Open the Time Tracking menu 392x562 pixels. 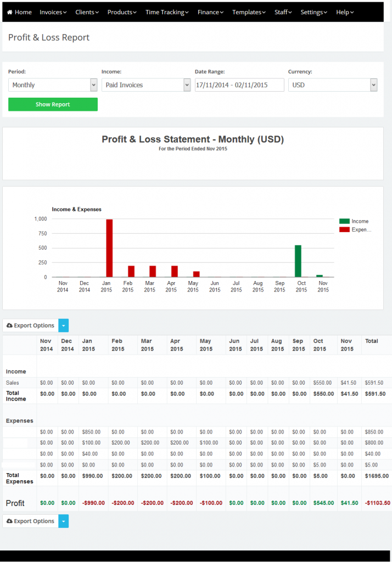pyautogui.click(x=167, y=12)
